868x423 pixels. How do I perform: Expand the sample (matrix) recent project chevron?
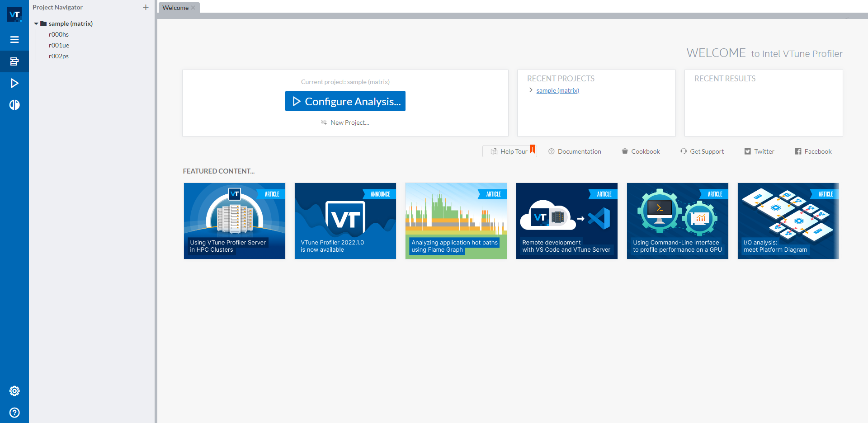point(531,90)
